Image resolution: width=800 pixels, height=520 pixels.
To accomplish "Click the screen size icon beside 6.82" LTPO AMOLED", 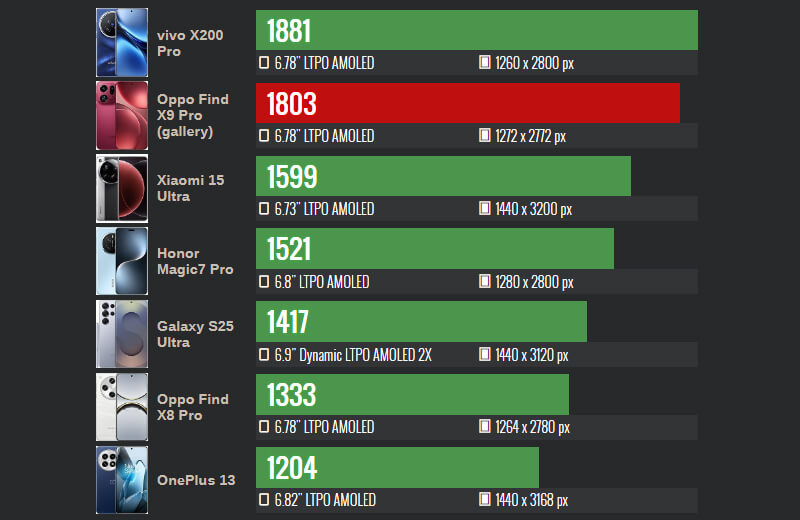I will pos(264,500).
